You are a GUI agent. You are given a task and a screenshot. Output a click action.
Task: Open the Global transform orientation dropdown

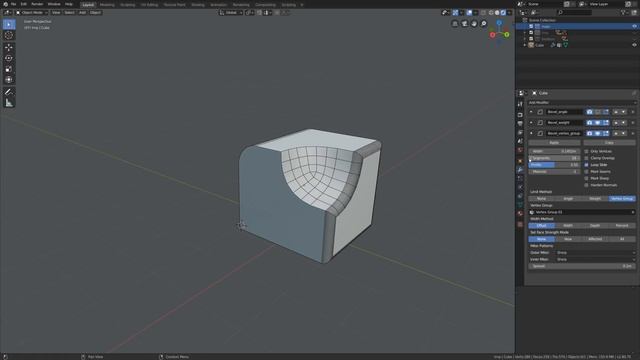(x=231, y=13)
